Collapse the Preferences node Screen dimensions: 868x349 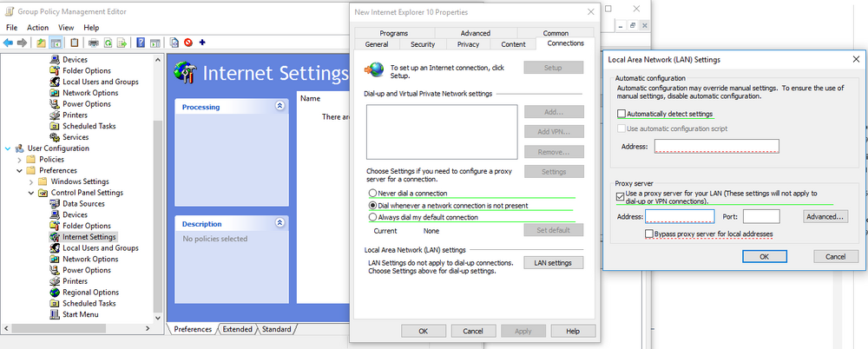(x=19, y=171)
